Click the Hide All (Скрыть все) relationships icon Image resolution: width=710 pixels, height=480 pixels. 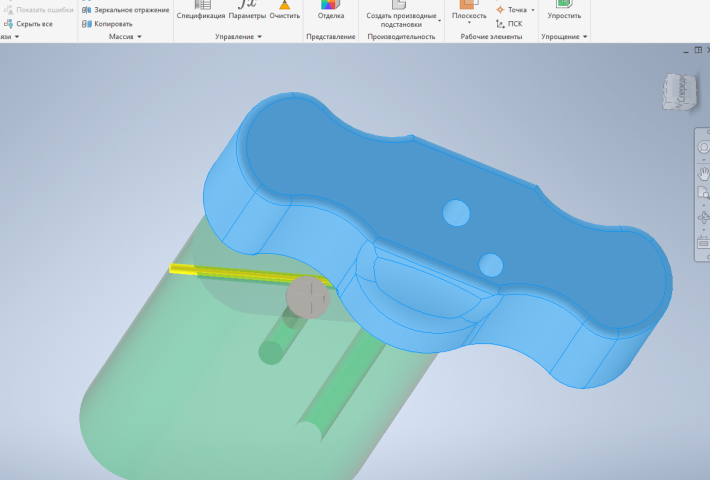(x=9, y=24)
